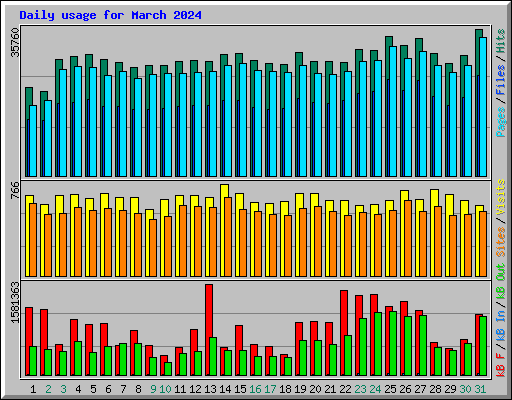Click the "Hits" legend label
512x400 pixels.
click(x=501, y=41)
